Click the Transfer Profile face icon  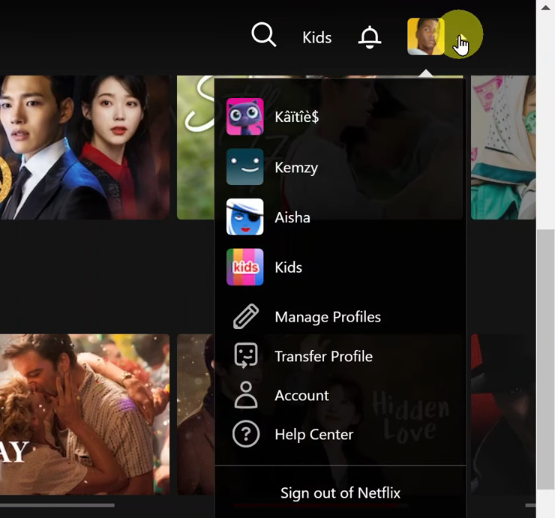coord(246,355)
